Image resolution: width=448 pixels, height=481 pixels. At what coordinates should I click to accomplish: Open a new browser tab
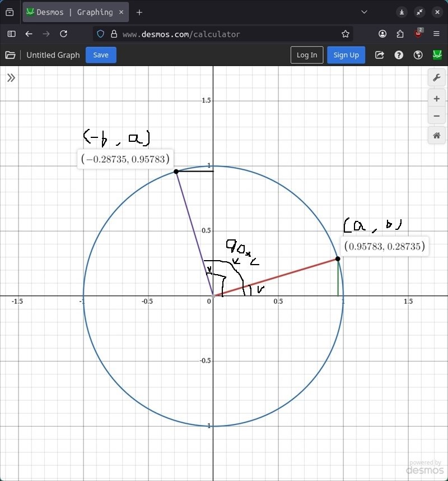point(139,12)
